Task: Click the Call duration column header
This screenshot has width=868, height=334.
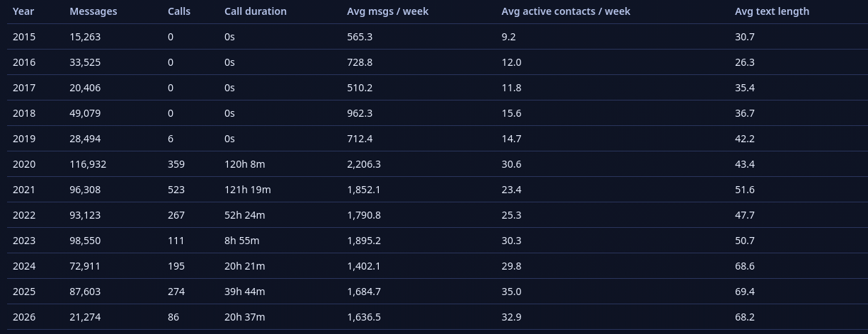Action: tap(256, 11)
